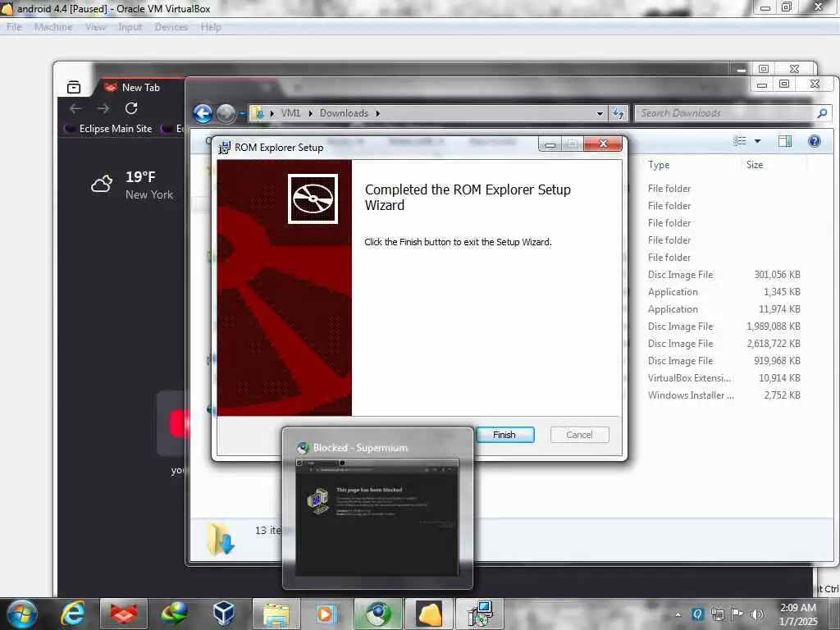840x630 pixels.
Task: Open the address bar history dropdown
Action: pyautogui.click(x=600, y=113)
